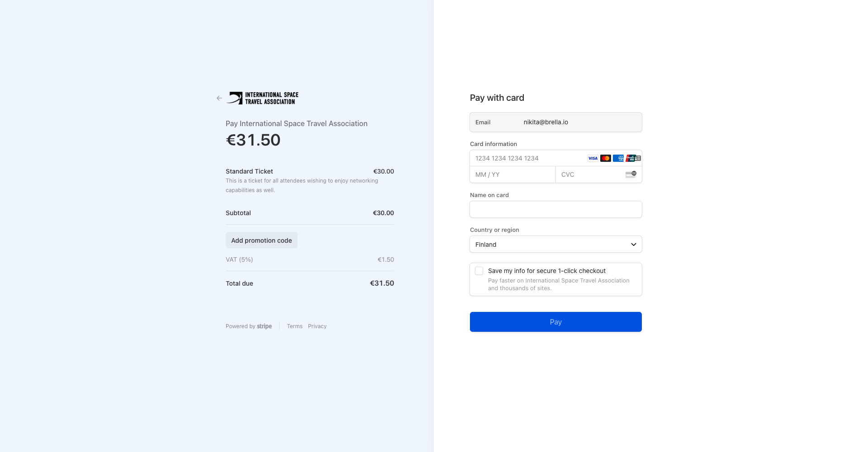
Task: Click the Add promotion code button
Action: pyautogui.click(x=261, y=240)
